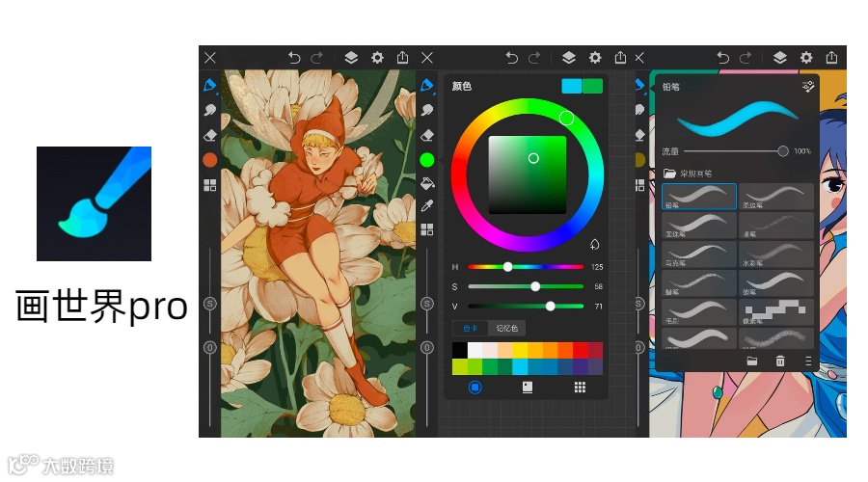Image resolution: width=868 pixels, height=482 pixels.
Task: Select the 蜡笔 brush thumbnail
Action: coord(699,283)
